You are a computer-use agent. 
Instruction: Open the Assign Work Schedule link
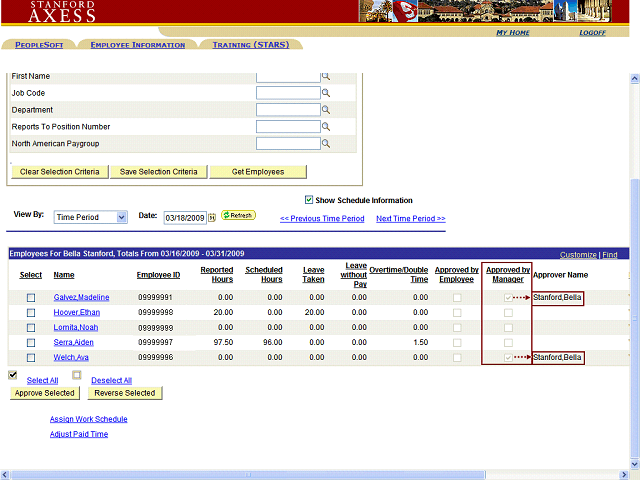tap(88, 419)
